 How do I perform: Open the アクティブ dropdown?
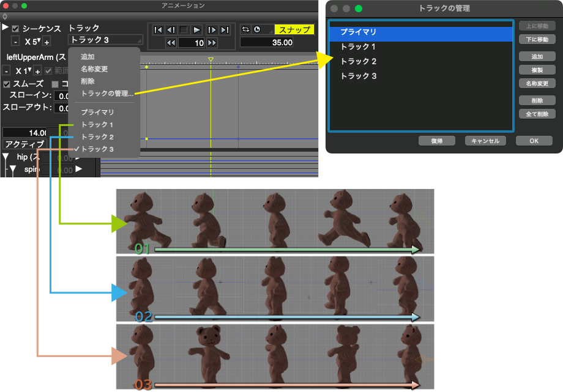point(24,144)
